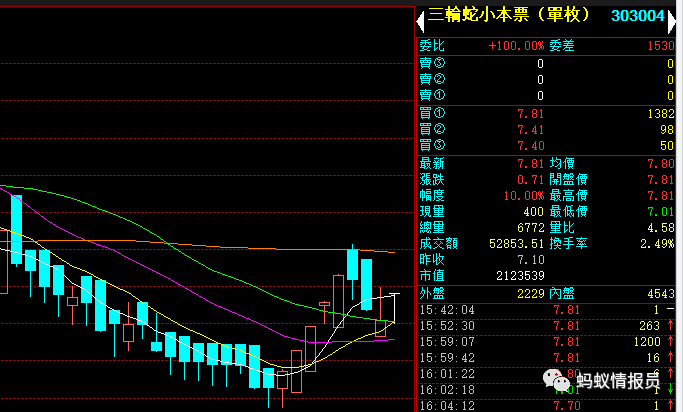This screenshot has height=412, width=683.
Task: Select the trade time 15:59:42
Action: [447, 358]
